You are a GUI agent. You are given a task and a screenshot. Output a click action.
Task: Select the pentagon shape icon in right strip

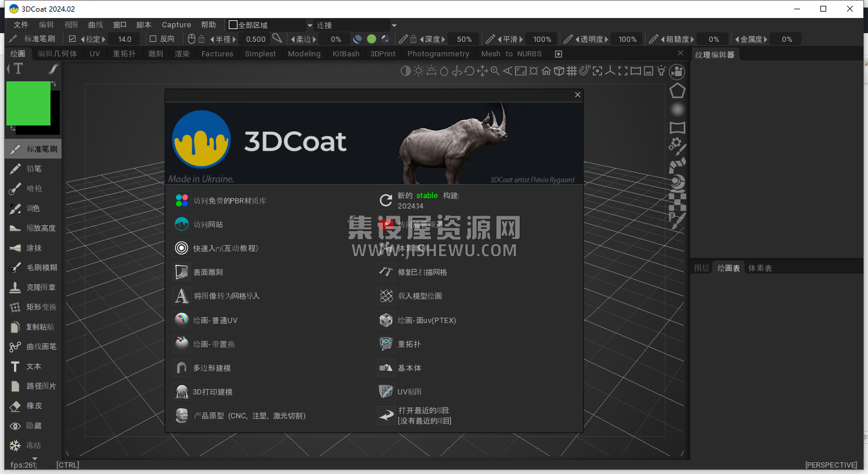[677, 91]
